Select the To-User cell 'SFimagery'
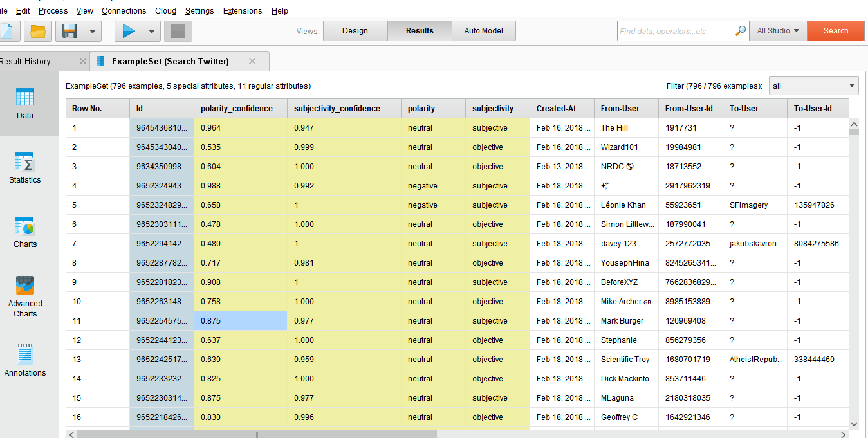This screenshot has width=868, height=438. (x=755, y=205)
